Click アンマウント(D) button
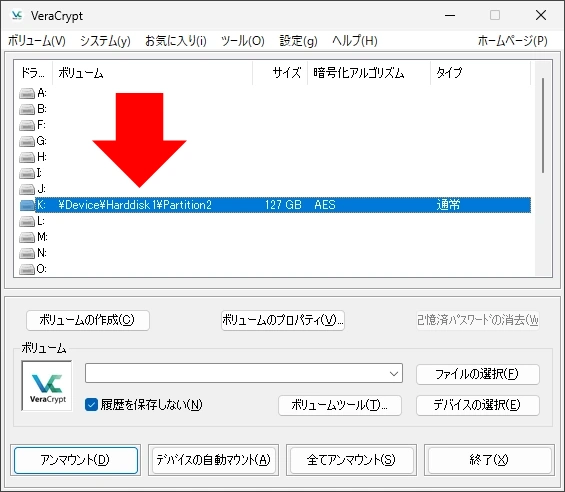This screenshot has height=492, width=565. tap(76, 460)
